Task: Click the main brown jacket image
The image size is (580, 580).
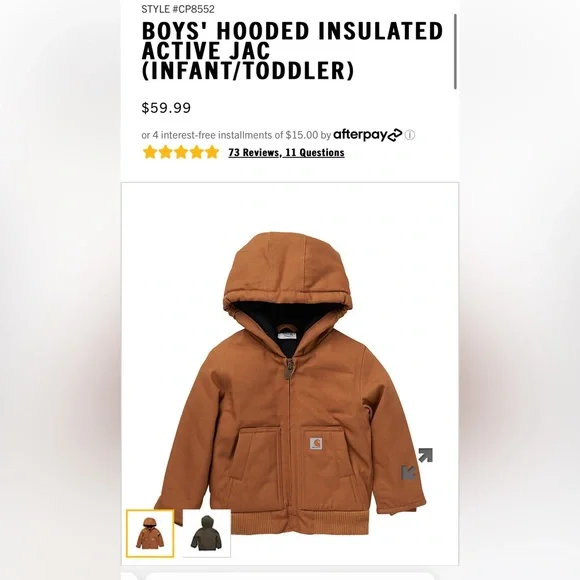Action: point(290,383)
